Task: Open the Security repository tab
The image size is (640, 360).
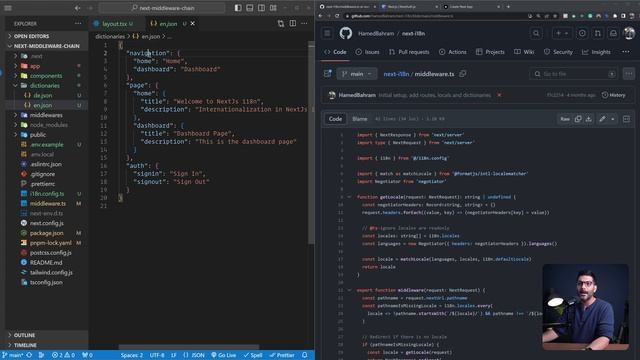Action: point(558,52)
